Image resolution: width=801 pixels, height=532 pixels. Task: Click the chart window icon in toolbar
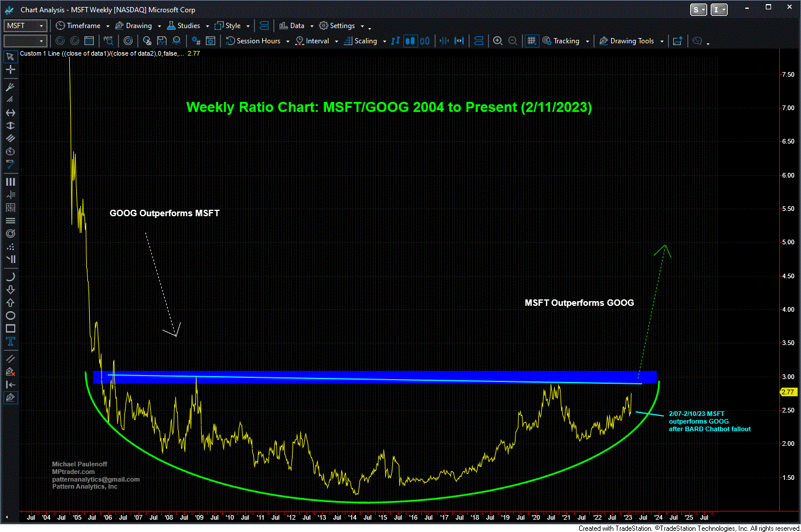tap(89, 41)
